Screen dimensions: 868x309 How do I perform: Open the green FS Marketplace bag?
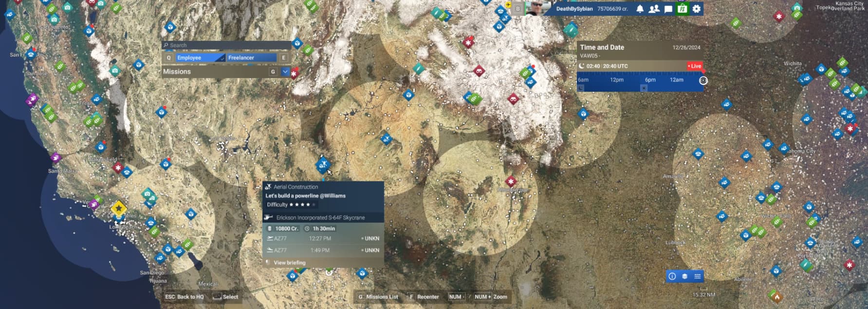683,9
